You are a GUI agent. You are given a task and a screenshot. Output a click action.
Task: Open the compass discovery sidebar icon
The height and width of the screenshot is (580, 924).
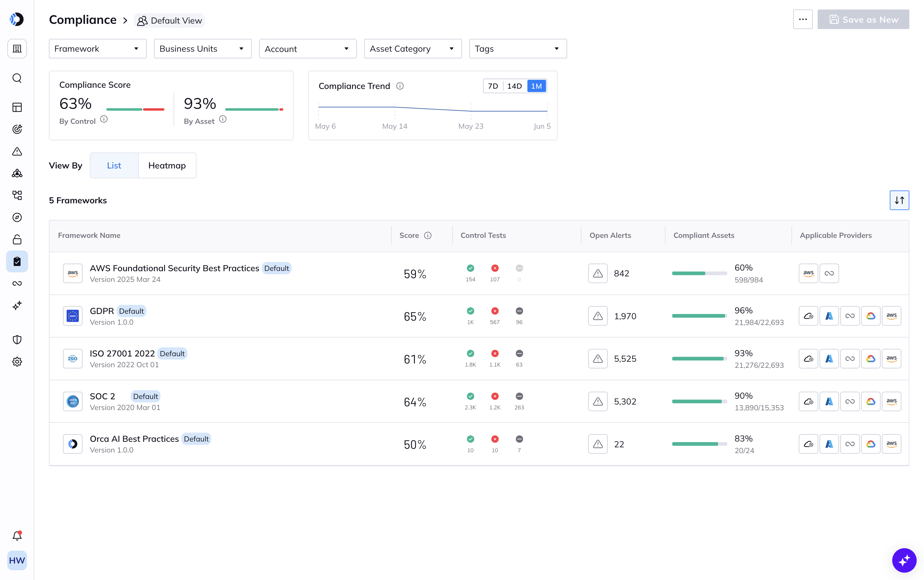tap(17, 217)
